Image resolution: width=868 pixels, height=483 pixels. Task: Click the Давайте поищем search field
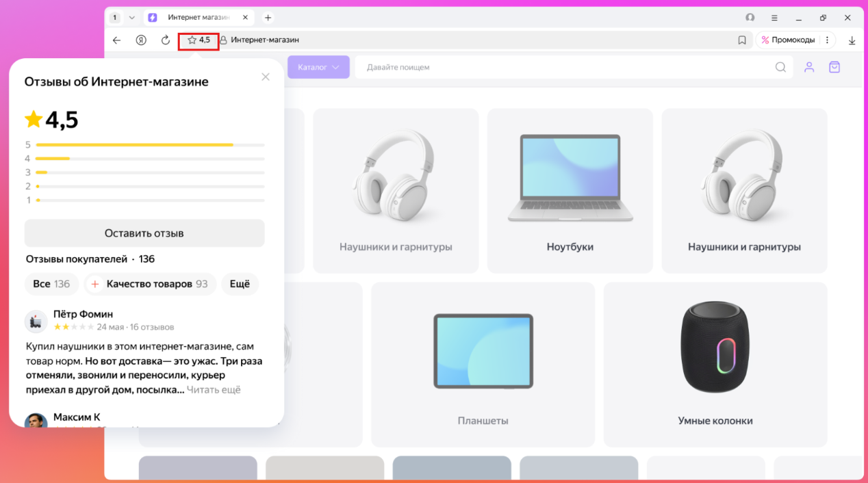click(561, 67)
